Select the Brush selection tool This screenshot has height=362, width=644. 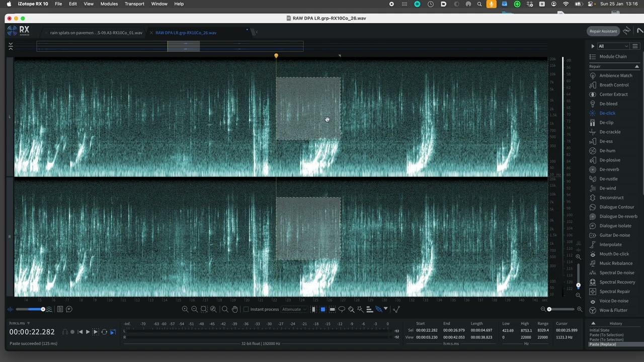(351, 309)
